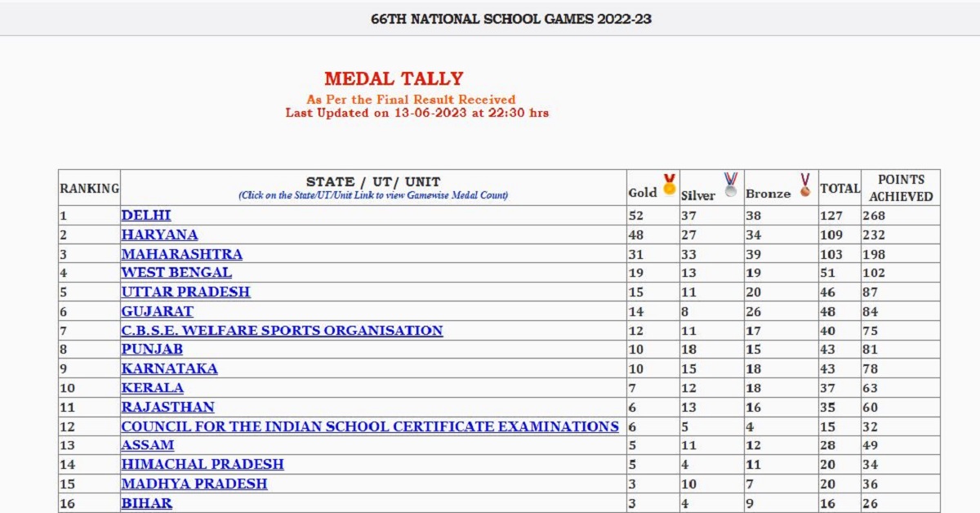Open the MADHYA PRADESH link

194,484
